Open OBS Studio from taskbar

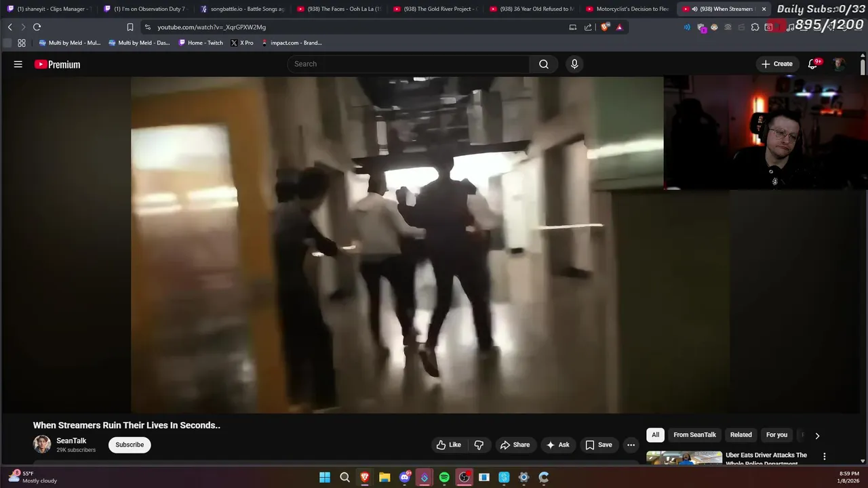(464, 477)
